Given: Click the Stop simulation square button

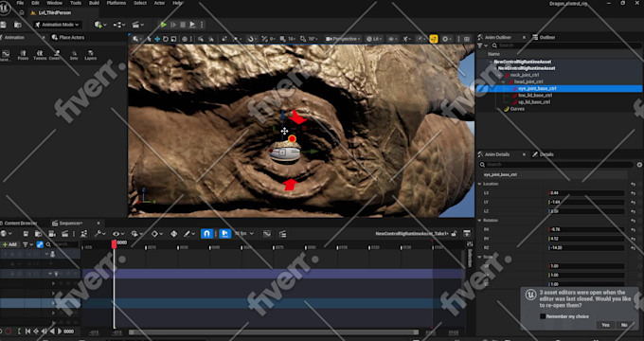Looking at the screenshot, I should (x=183, y=25).
